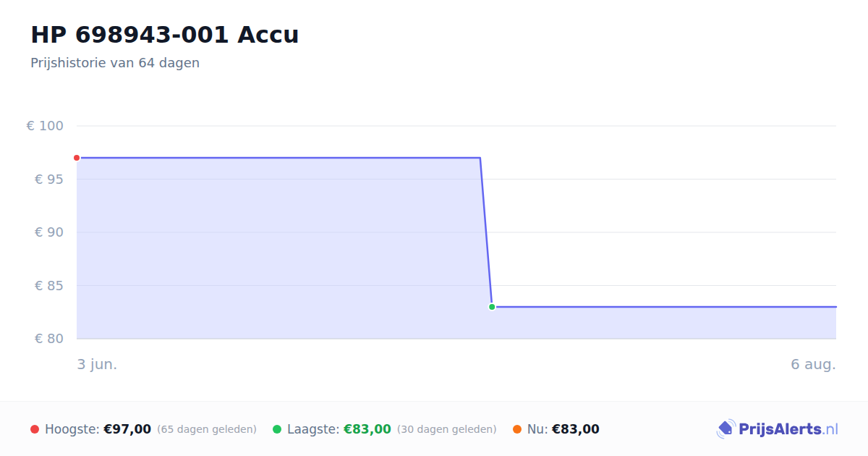868x456 pixels.
Task: Click the green Laagste legend dot
Action: click(277, 429)
